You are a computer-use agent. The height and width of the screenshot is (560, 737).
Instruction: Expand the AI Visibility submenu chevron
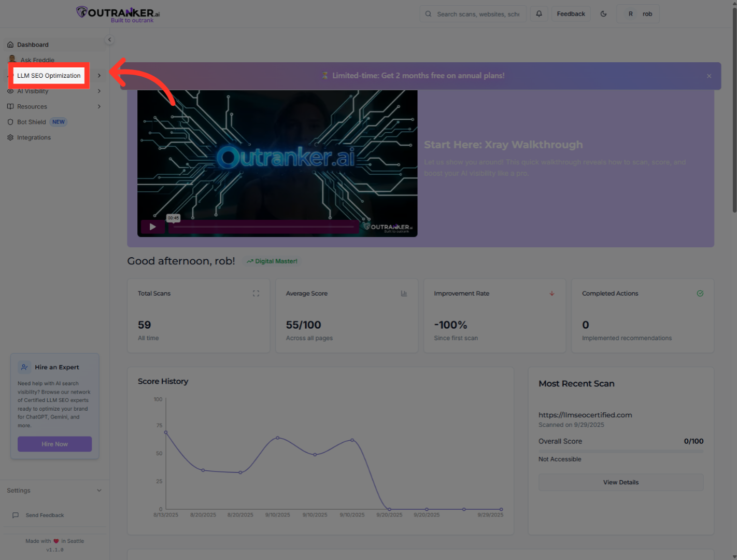click(99, 91)
